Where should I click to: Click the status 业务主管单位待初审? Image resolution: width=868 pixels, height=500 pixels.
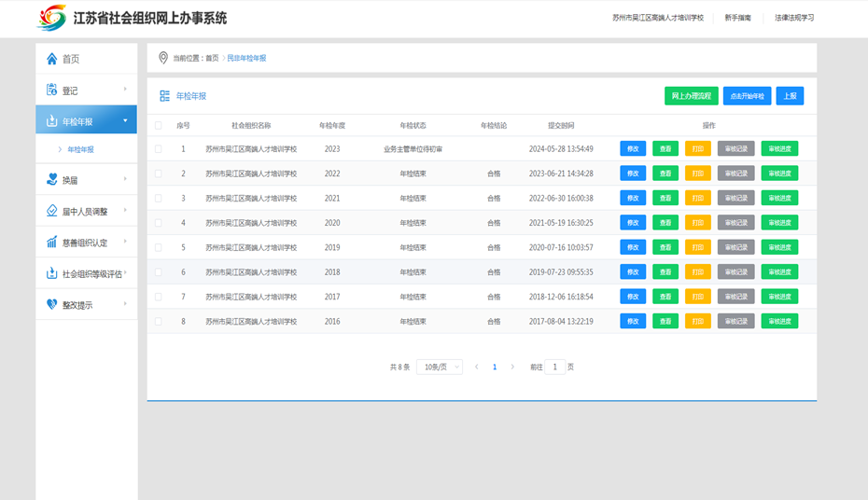tap(413, 149)
